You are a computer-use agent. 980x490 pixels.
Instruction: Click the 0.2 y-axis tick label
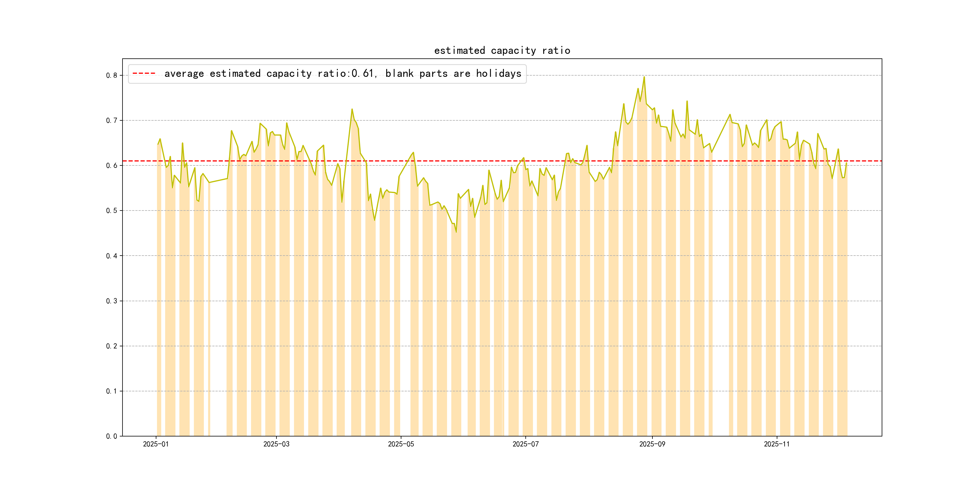tap(112, 346)
